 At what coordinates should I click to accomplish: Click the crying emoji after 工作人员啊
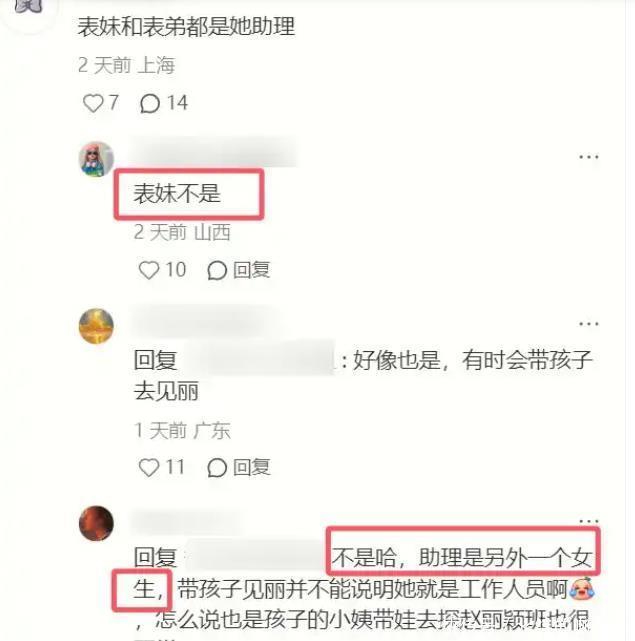581,589
